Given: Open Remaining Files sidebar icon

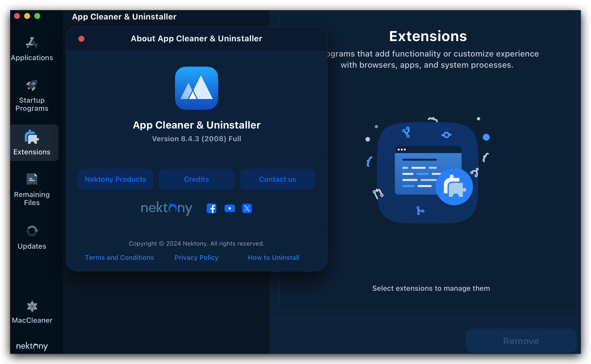Looking at the screenshot, I should coord(32,179).
